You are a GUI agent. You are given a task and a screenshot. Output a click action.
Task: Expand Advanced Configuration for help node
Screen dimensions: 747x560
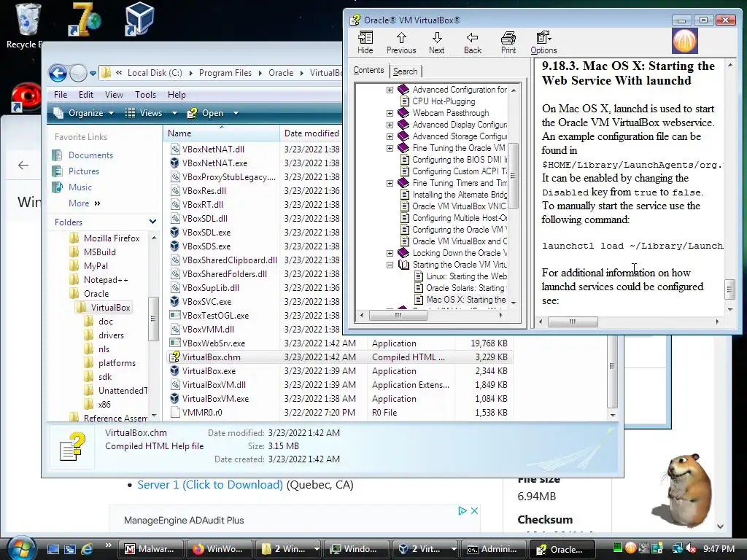click(390, 90)
